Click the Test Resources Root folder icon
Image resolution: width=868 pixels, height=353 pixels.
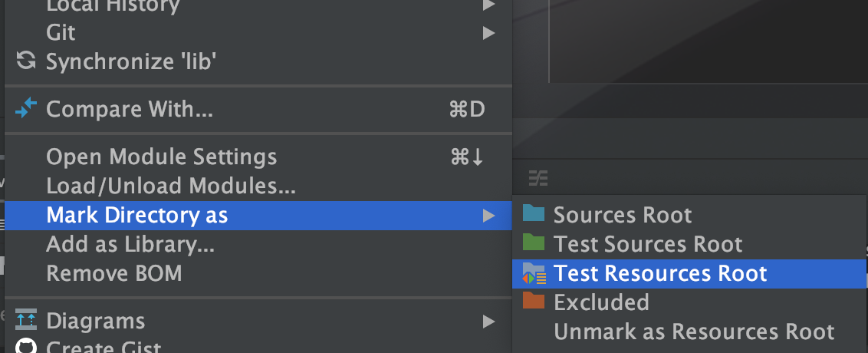pyautogui.click(x=533, y=272)
